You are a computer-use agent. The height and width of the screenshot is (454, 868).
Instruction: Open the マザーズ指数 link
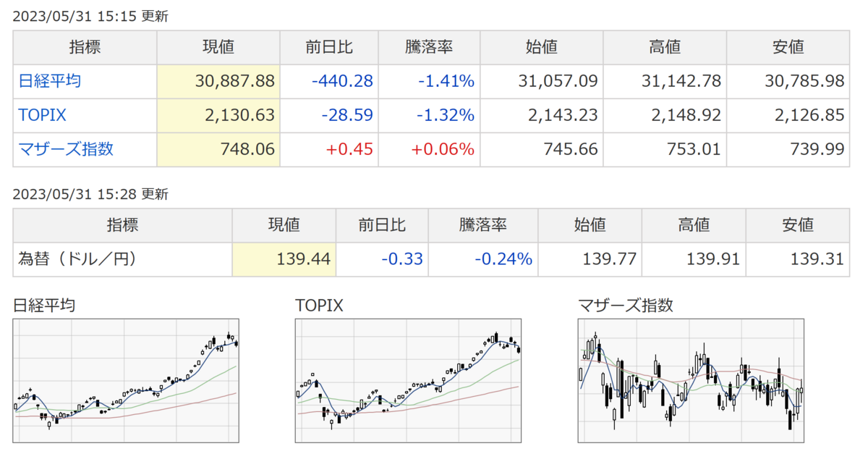pos(66,149)
